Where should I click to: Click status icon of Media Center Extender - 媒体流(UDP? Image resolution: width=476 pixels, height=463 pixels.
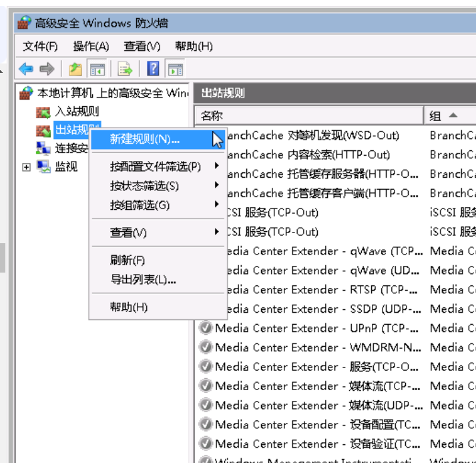206,405
